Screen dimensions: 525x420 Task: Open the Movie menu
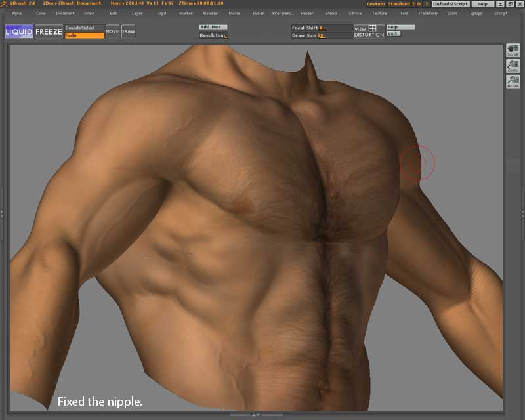tap(234, 13)
